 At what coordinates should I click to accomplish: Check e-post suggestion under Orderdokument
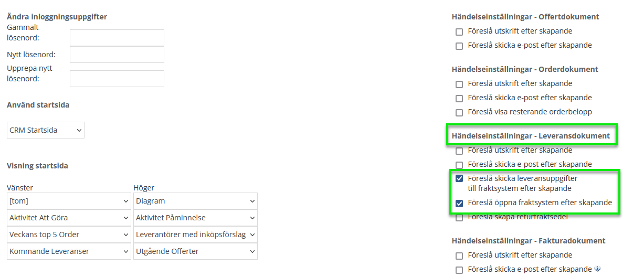[x=459, y=98]
